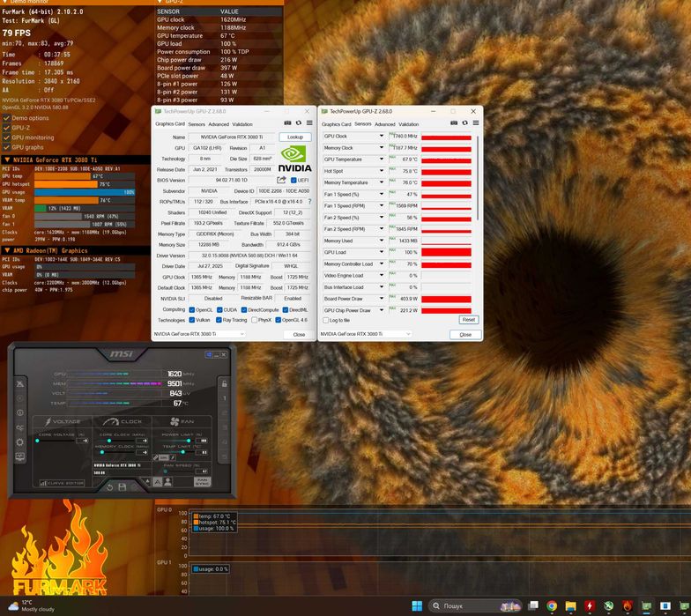The height and width of the screenshot is (616, 691).
Task: Open Afterburner hardware monitor icon
Action: pyautogui.click(x=19, y=456)
